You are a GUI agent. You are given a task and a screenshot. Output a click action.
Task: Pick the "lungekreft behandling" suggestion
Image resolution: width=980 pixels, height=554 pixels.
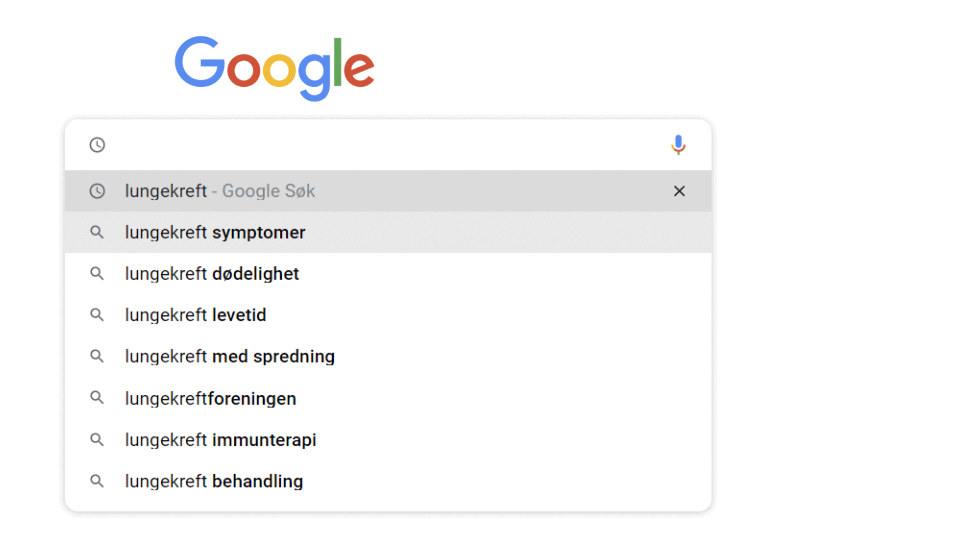pos(214,481)
